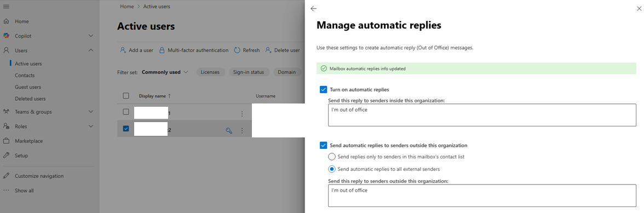This screenshot has width=644, height=213.
Task: Click the Roles icon in sidebar
Action: [x=6, y=126]
